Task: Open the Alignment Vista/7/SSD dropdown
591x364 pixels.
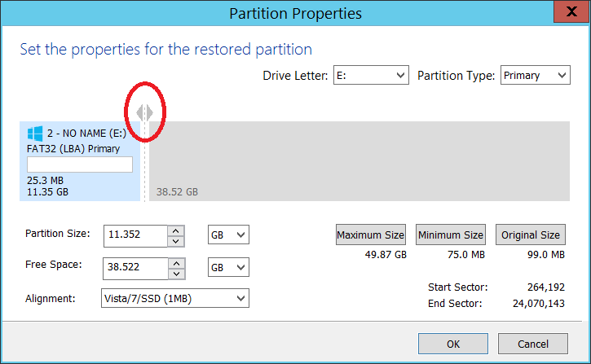Action: click(175, 298)
